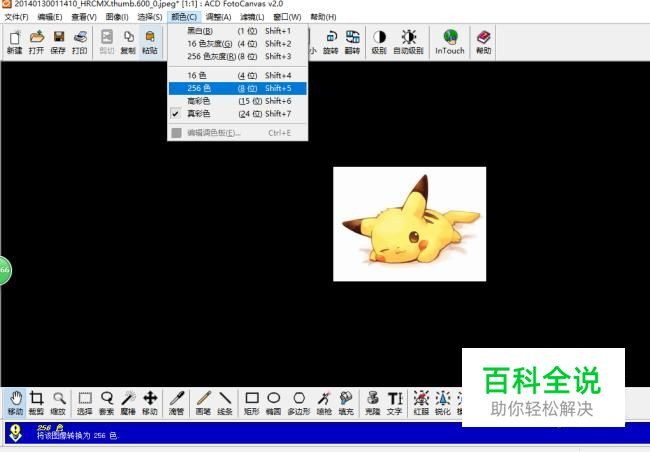
Task: Select the 锐化 (Sharpen) tool
Action: [443, 403]
